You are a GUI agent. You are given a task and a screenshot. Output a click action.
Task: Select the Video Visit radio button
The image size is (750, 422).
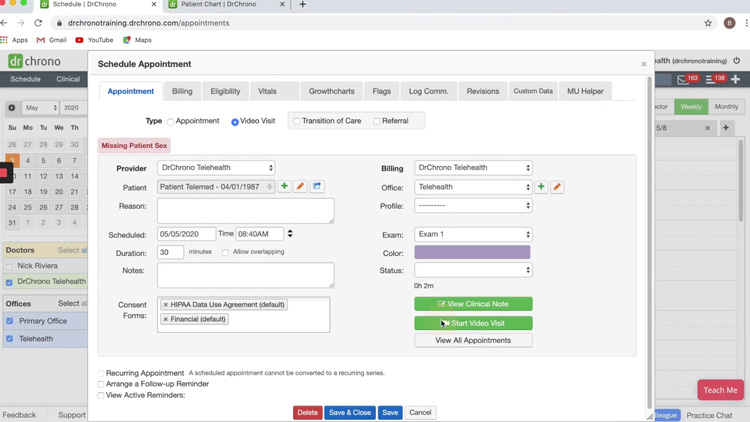235,122
